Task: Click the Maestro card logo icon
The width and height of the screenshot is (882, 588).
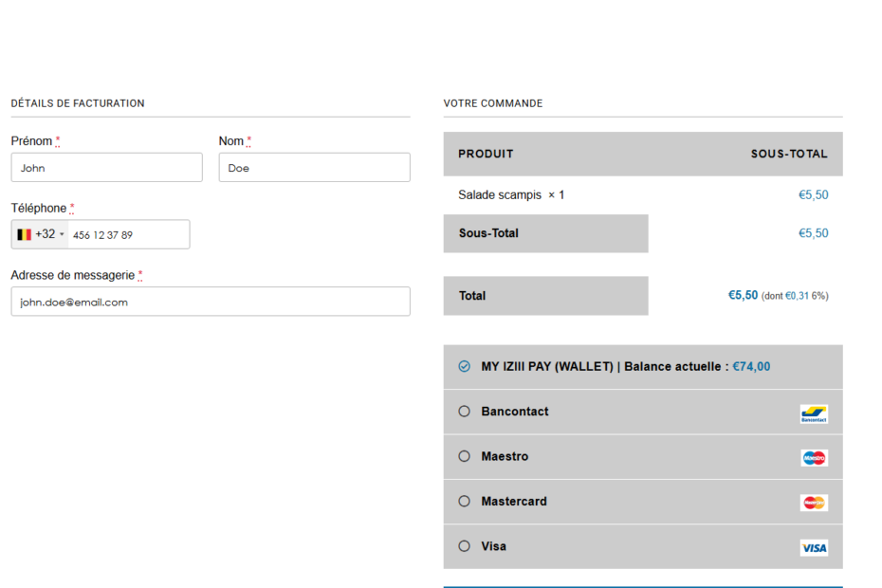Action: 813,457
